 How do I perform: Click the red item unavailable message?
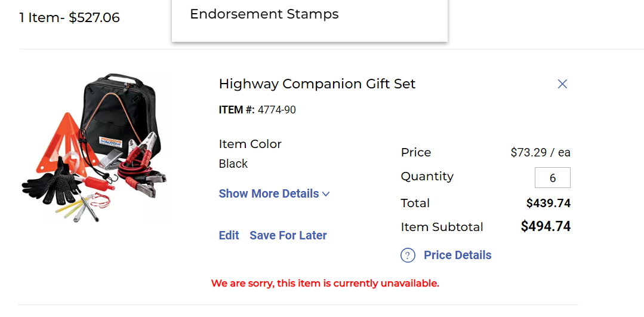[325, 283]
